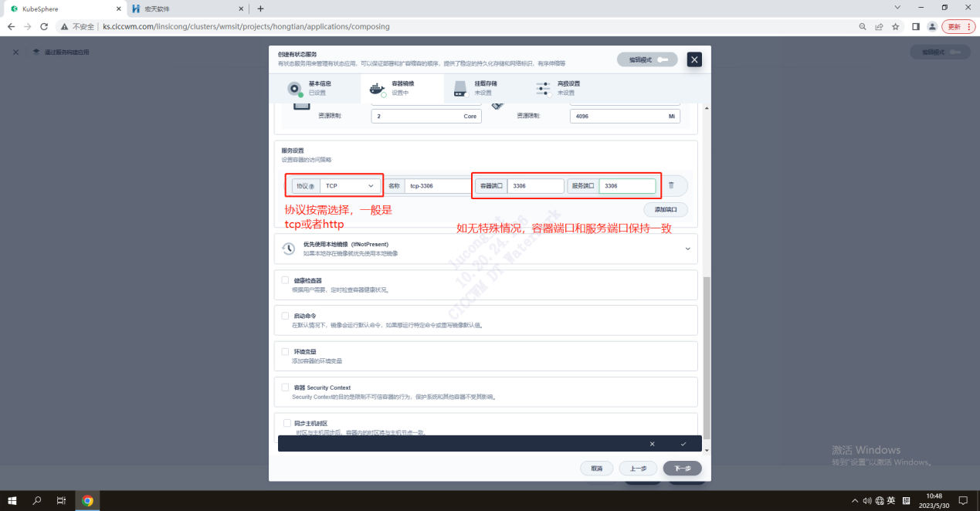The height and width of the screenshot is (511, 980).
Task: Enable the 环境变量 checkbox
Action: [286, 351]
